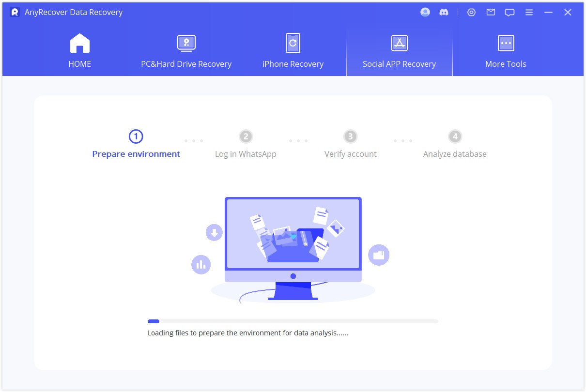
Task: Click step 3 Verify account circle
Action: click(350, 136)
